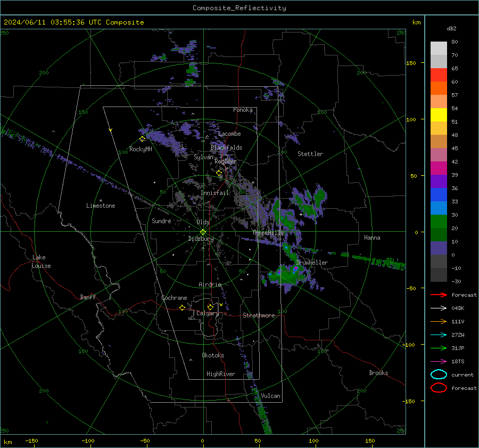Click the km unit label at top right
The height and width of the screenshot is (448, 479).
click(416, 22)
